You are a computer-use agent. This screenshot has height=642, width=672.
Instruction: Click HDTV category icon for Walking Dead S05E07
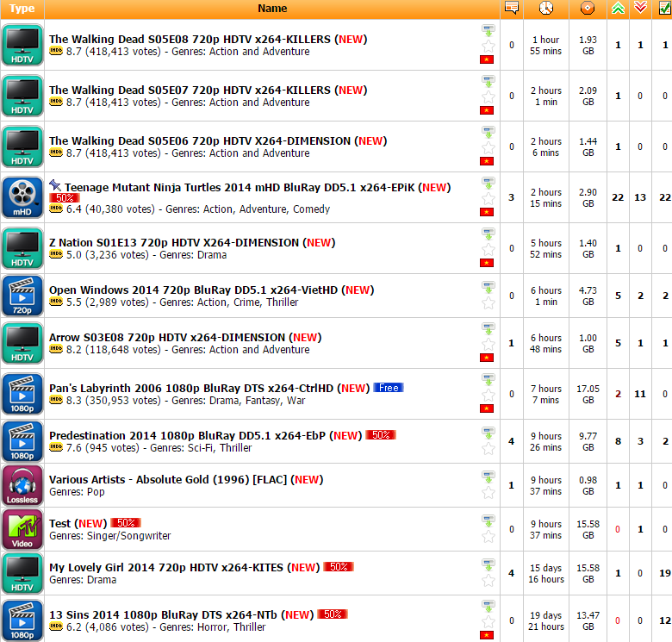click(22, 96)
